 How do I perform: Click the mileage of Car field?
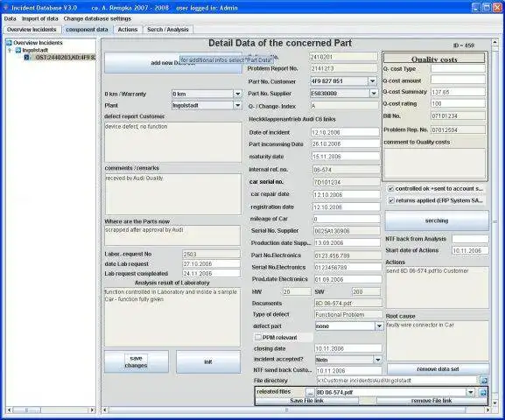point(347,219)
